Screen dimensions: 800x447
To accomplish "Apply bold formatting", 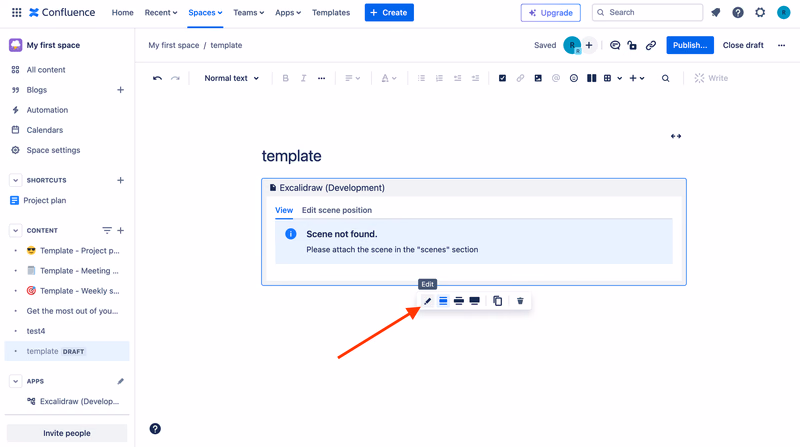I will (x=286, y=78).
